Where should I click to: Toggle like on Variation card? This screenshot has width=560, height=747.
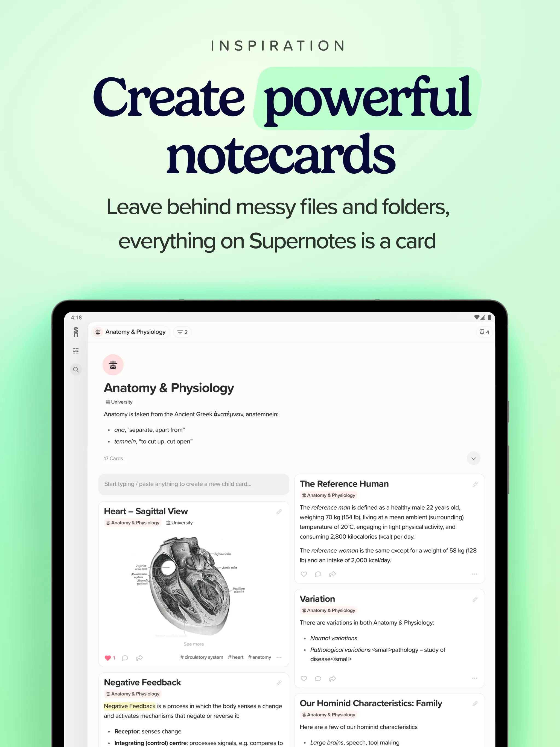point(303,679)
